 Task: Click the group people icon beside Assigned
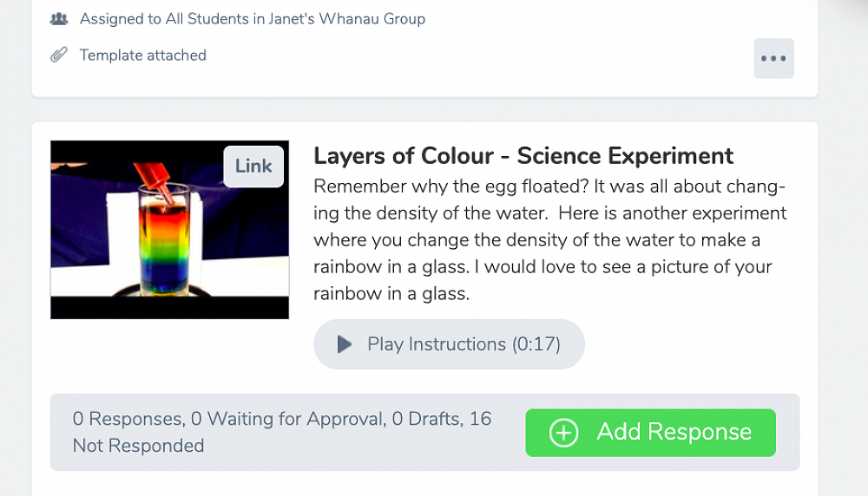pyautogui.click(x=59, y=18)
